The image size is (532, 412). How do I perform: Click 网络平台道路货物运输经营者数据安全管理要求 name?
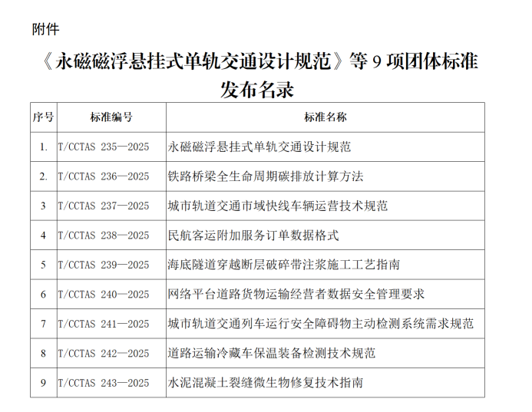pos(296,294)
